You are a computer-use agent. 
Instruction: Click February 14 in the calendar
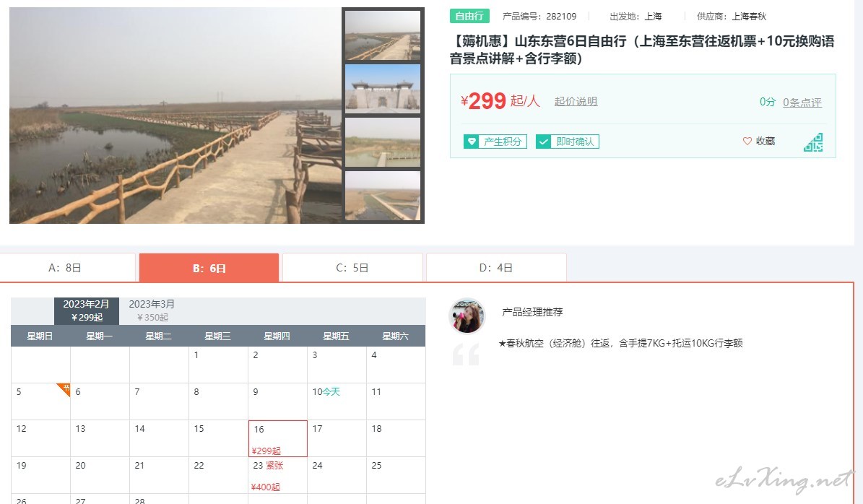point(159,438)
